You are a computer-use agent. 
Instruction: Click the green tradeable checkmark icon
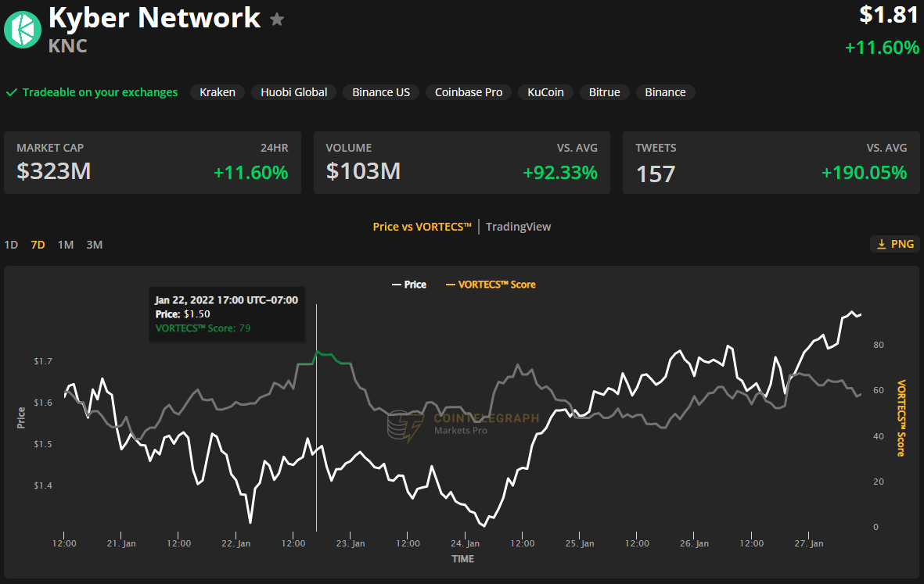click(12, 92)
